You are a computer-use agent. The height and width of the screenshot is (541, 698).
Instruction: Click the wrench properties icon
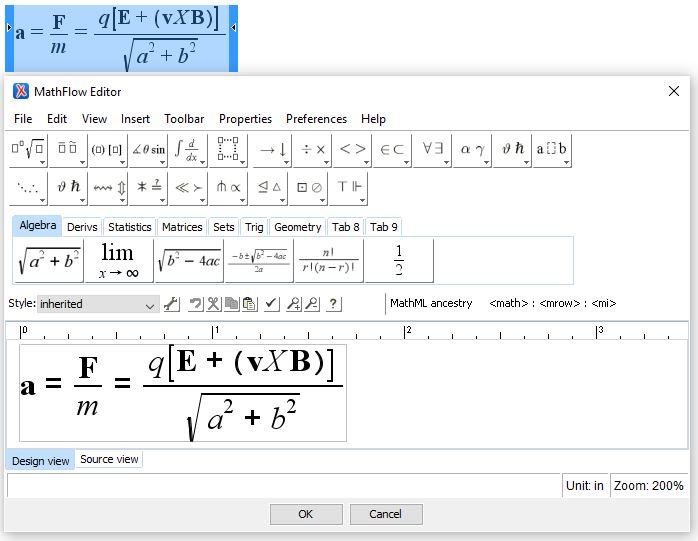pos(171,304)
